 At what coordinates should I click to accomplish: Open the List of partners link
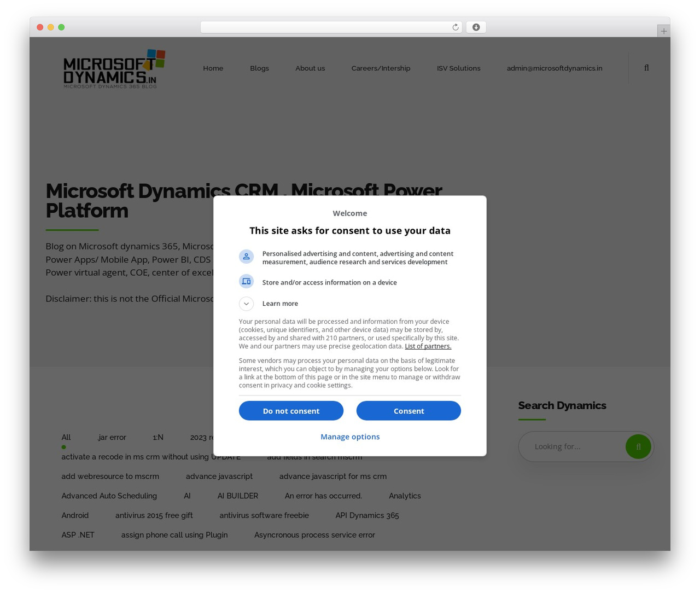[428, 346]
